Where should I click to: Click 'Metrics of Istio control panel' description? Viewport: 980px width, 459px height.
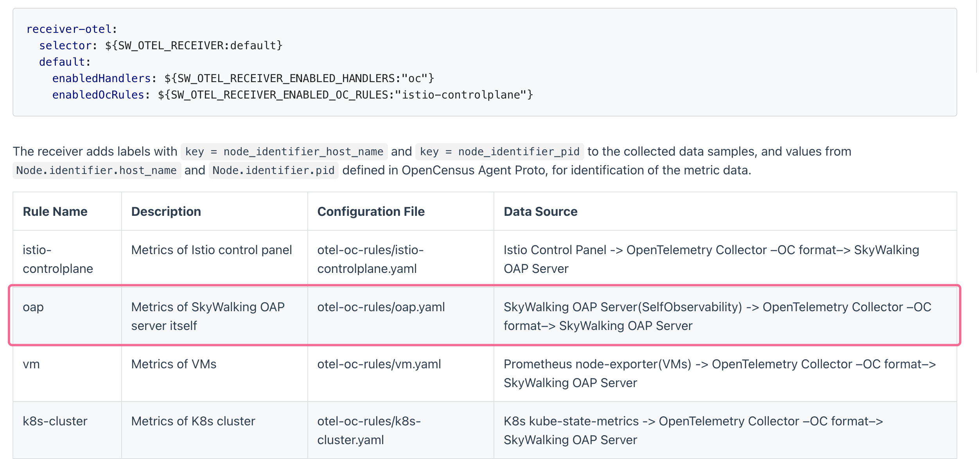[x=211, y=250]
